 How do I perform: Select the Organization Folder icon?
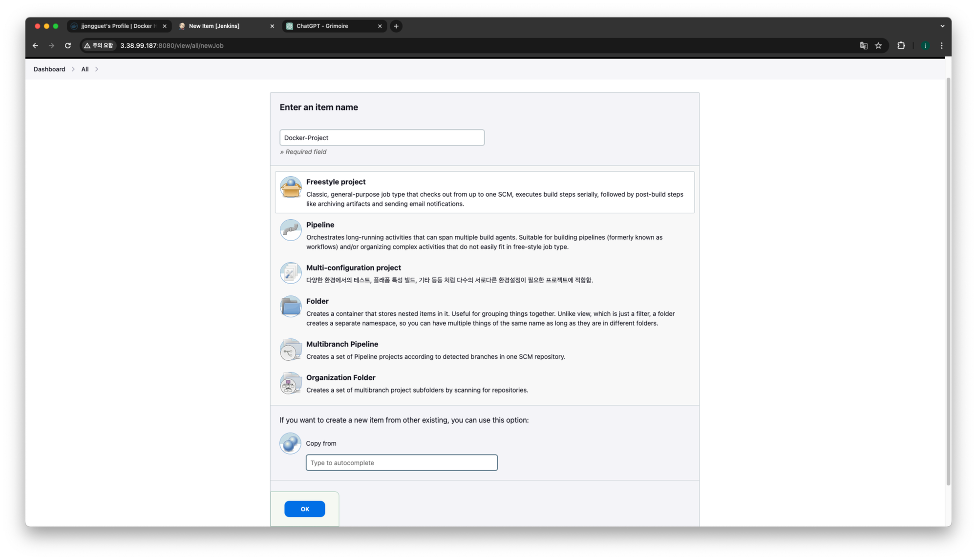pyautogui.click(x=291, y=383)
